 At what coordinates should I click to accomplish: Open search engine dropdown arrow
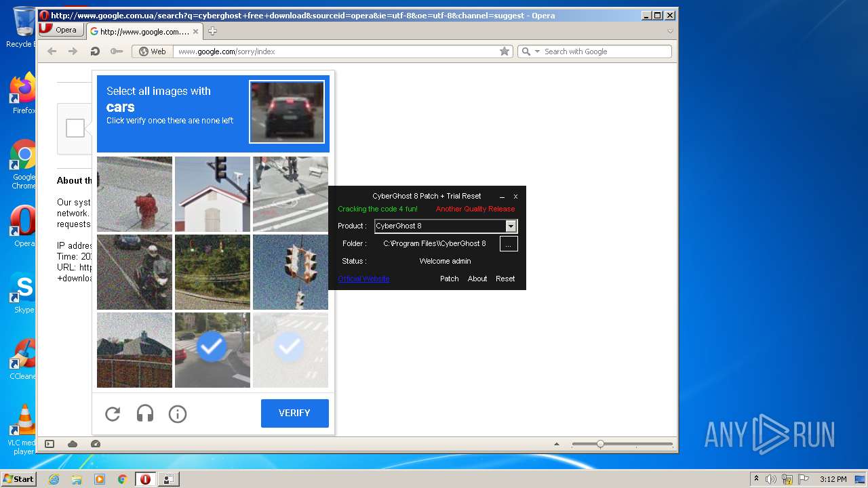[x=537, y=52]
